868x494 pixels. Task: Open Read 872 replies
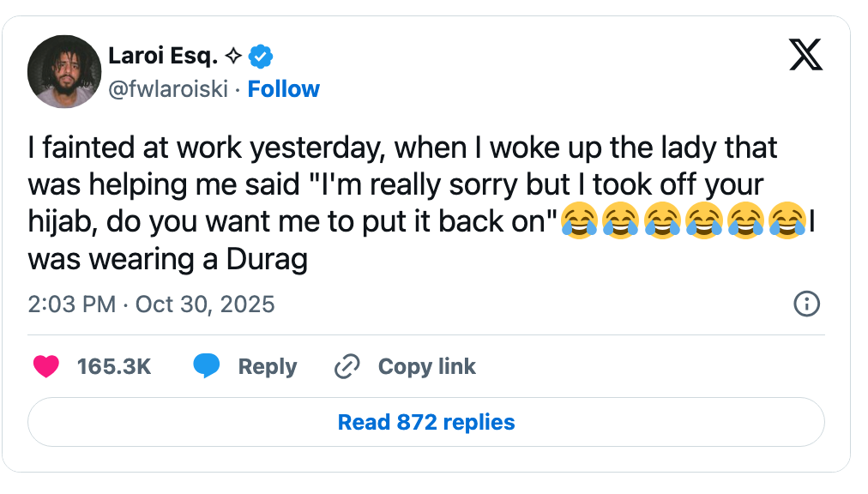pyautogui.click(x=425, y=421)
